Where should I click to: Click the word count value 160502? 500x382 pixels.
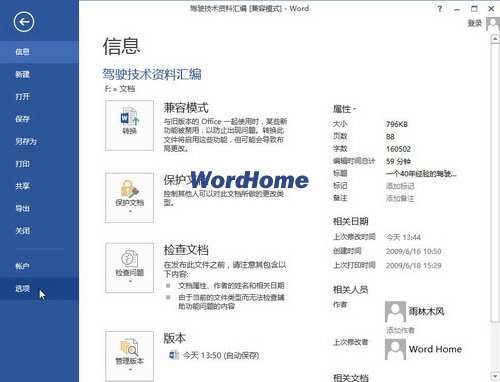(x=398, y=149)
